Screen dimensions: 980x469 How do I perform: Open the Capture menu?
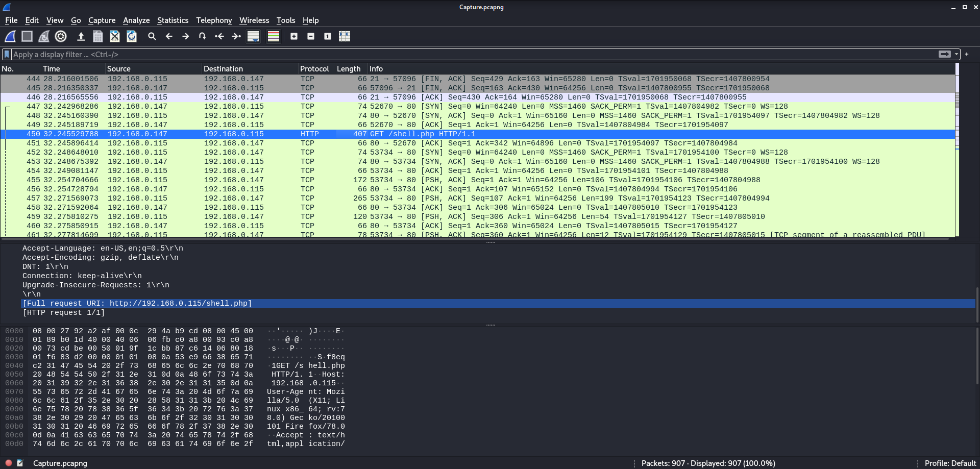pos(102,20)
